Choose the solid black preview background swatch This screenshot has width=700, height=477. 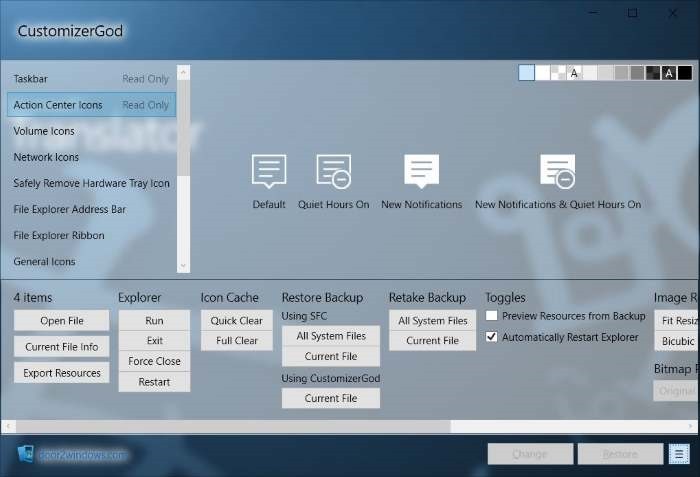pos(684,72)
